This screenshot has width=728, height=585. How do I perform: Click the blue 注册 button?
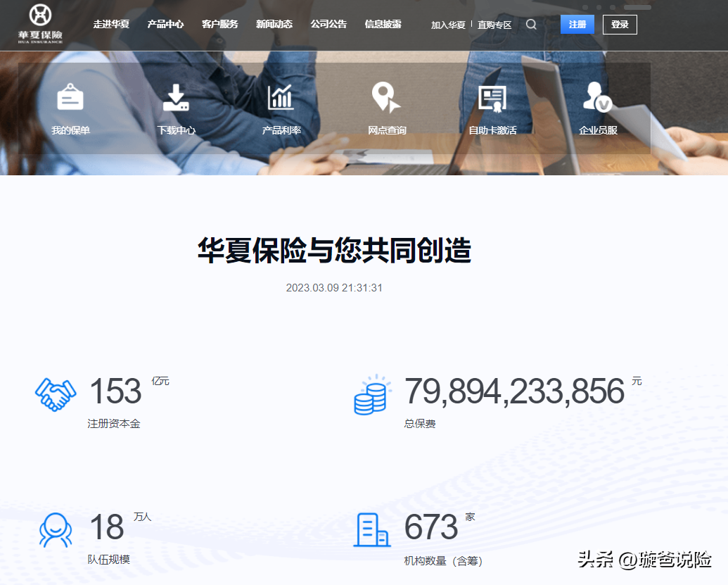coord(577,24)
